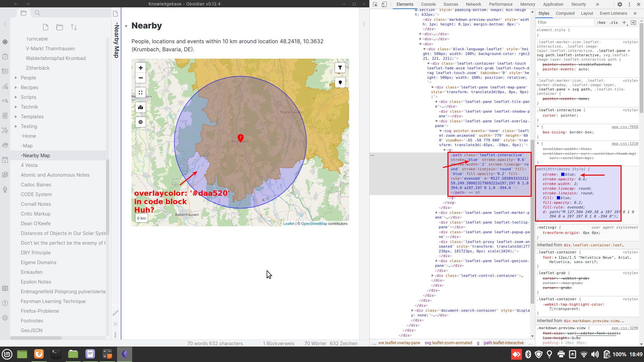Toggle the .cls class editor in Styles
Image resolution: width=644 pixels, height=362 pixels.
click(614, 22)
